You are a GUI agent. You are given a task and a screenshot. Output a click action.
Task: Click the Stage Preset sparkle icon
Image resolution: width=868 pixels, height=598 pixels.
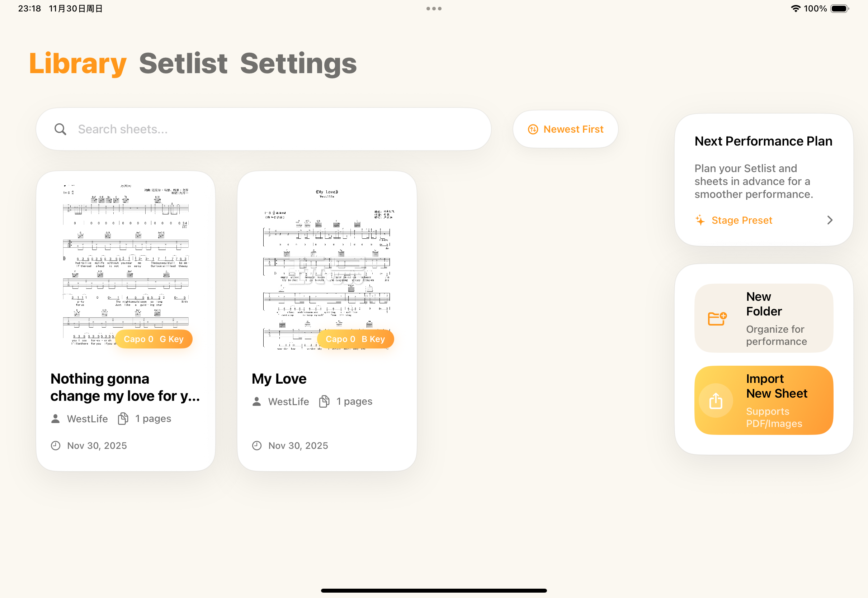tap(700, 220)
